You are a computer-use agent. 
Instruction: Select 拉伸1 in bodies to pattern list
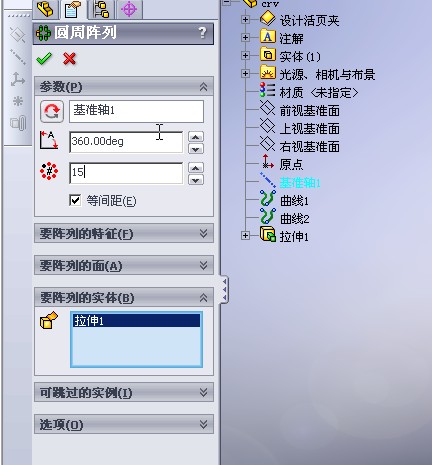pos(136,321)
